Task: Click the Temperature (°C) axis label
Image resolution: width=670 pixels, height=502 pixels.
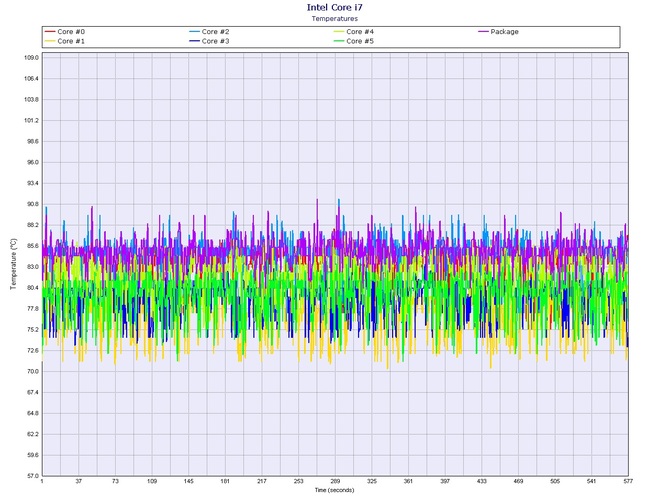Action: point(13,264)
